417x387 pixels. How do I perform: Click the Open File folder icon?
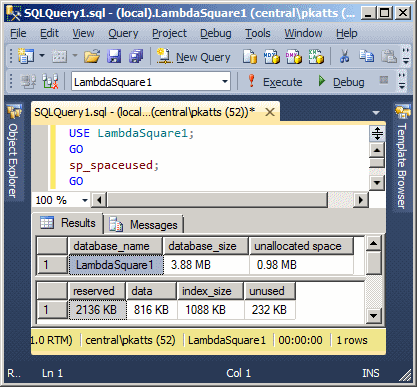92,56
